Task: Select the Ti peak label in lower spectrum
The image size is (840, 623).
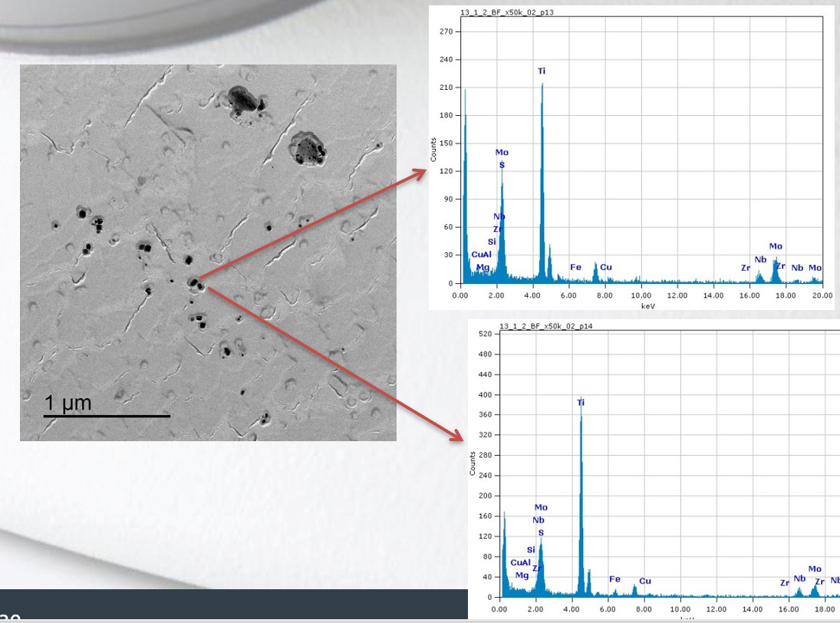Action: (x=581, y=402)
